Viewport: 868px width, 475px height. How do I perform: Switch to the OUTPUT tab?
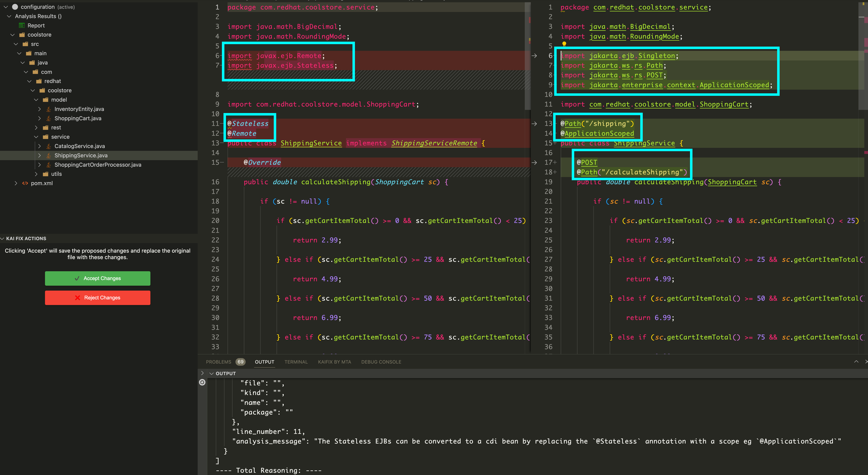[264, 362]
